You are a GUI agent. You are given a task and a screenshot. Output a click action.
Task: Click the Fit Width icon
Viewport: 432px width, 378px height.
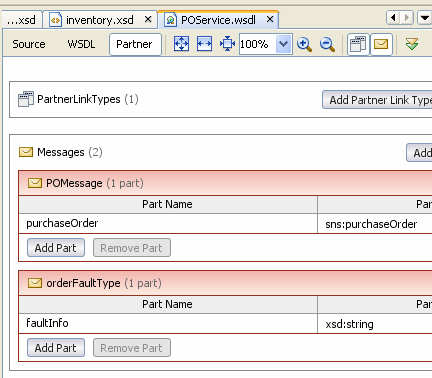click(204, 44)
